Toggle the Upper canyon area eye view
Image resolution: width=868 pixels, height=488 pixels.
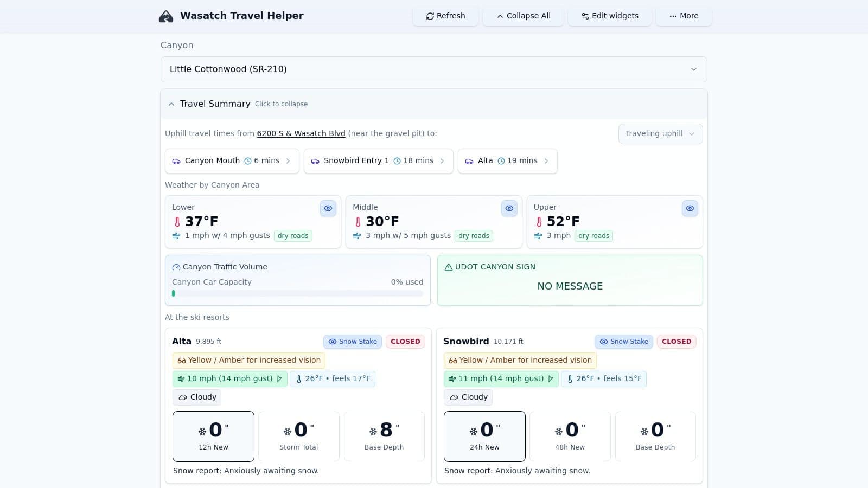pyautogui.click(x=690, y=208)
